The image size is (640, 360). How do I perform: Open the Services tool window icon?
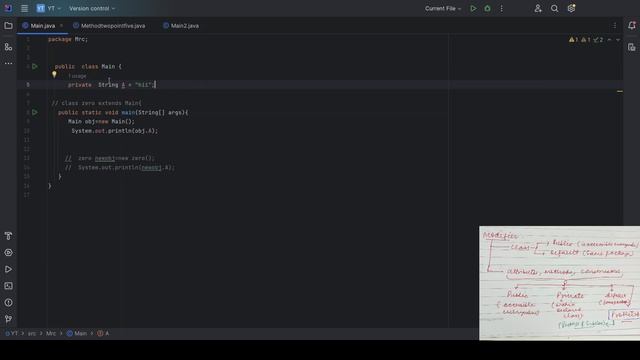8,253
